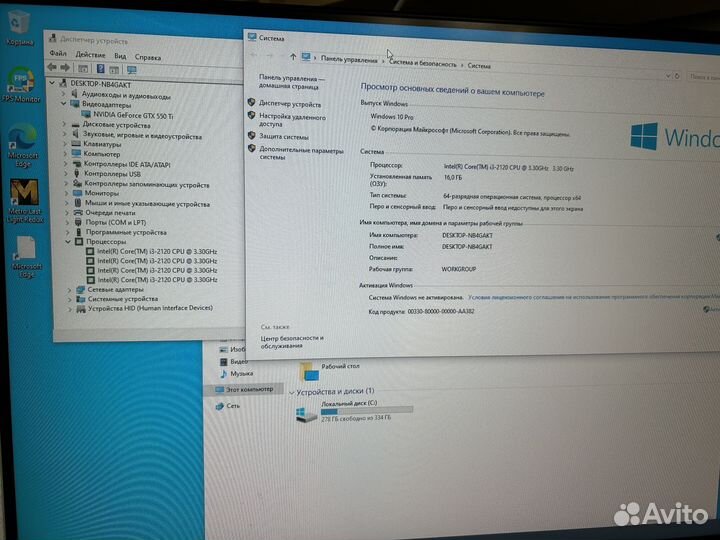The width and height of the screenshot is (720, 540).
Task: Click the blue Help icon in Device Manager toolbar
Action: [x=101, y=69]
